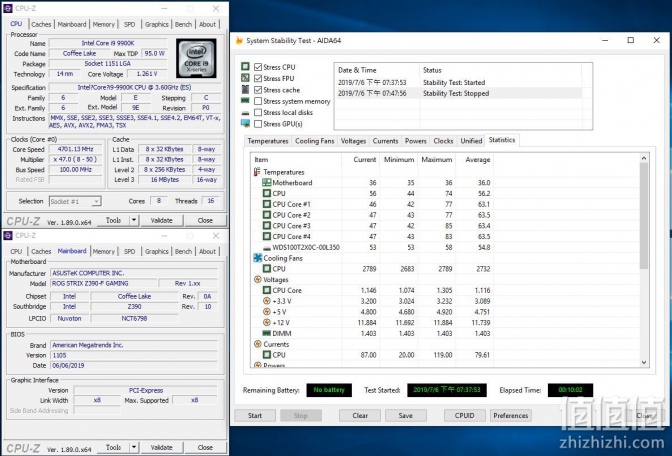Screen dimensions: 672x456
Task: Click the +12 V voltage icon
Action: pos(267,322)
